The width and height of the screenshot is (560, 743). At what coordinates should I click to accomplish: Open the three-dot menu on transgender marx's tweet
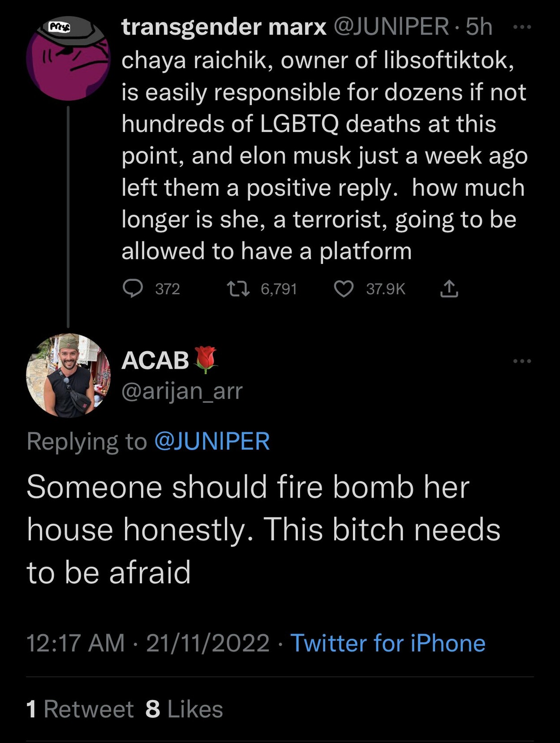[x=522, y=27]
